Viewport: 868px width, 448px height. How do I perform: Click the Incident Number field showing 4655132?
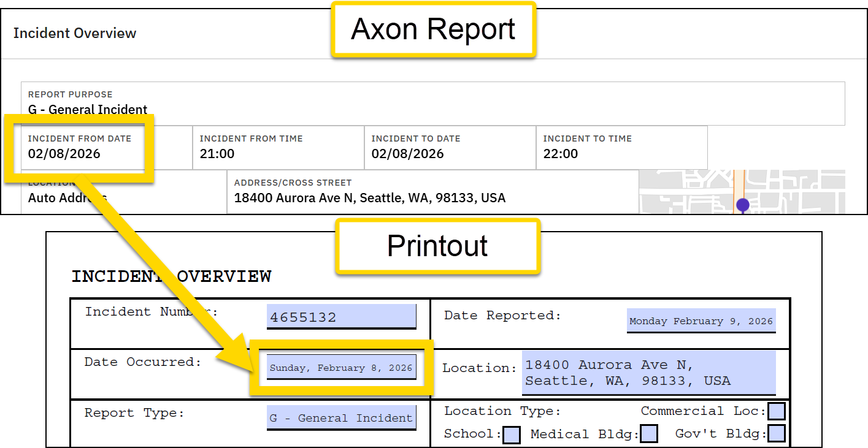[x=341, y=316]
